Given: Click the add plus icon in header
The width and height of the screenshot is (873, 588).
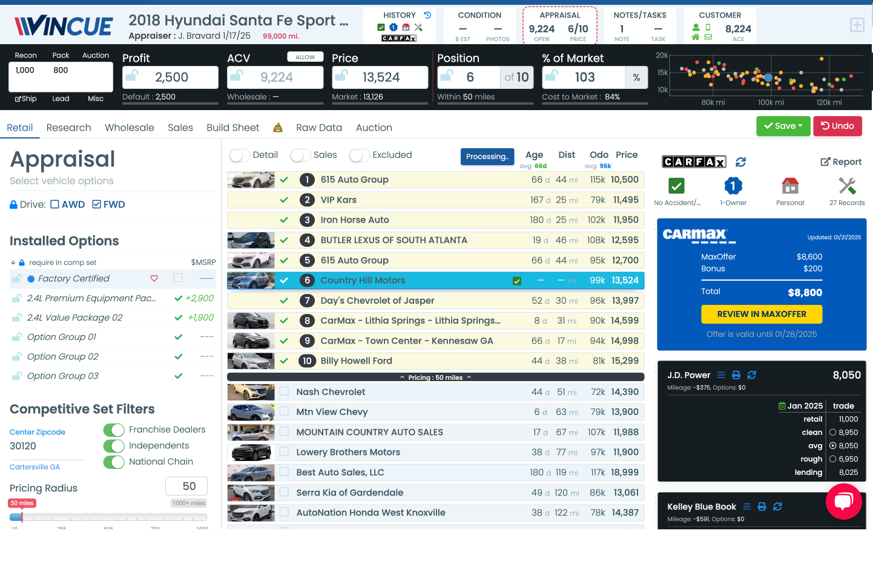Looking at the screenshot, I should pos(857,25).
